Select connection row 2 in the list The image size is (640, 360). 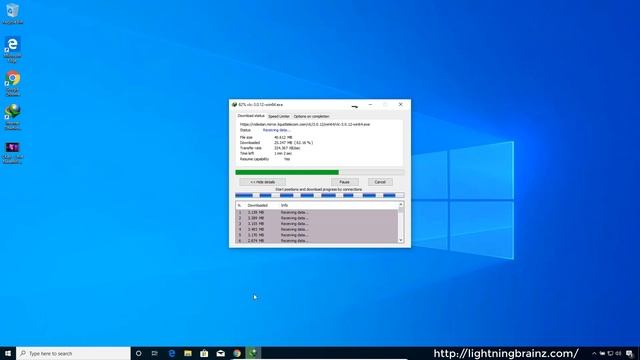317,218
